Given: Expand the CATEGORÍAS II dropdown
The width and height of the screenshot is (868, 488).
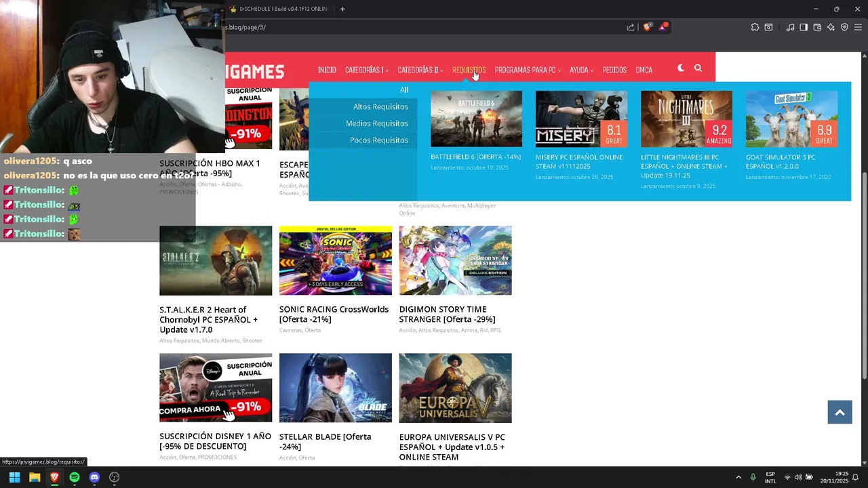Looking at the screenshot, I should point(420,70).
